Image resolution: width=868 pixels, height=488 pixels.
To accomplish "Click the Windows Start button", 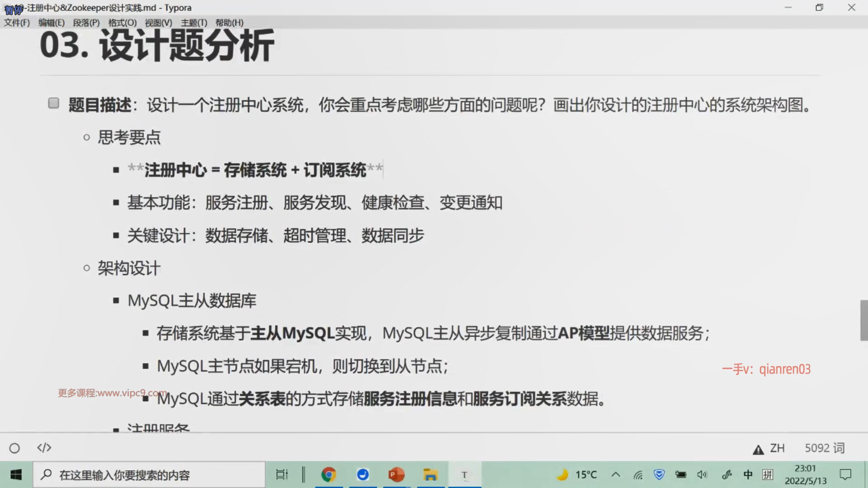I will coord(16,474).
